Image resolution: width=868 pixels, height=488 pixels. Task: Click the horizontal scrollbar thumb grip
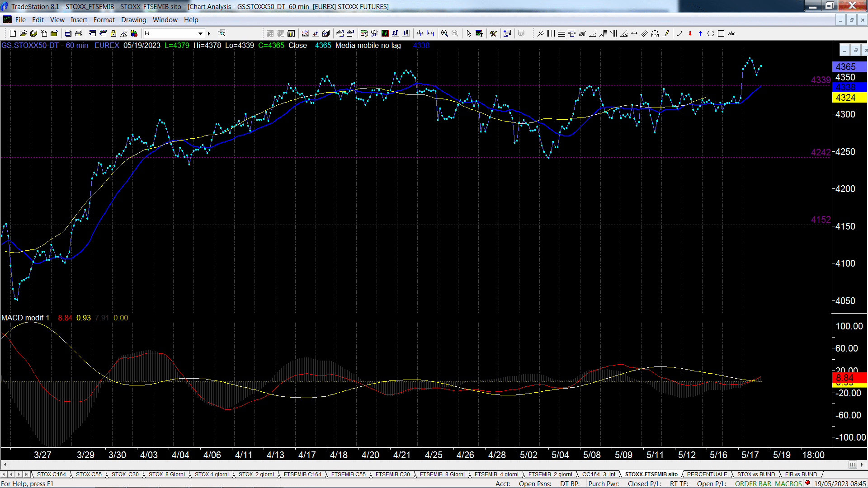pyautogui.click(x=853, y=465)
